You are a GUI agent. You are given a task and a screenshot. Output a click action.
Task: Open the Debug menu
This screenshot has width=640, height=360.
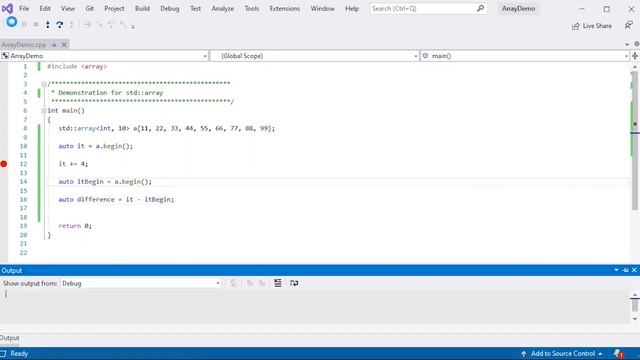click(170, 8)
